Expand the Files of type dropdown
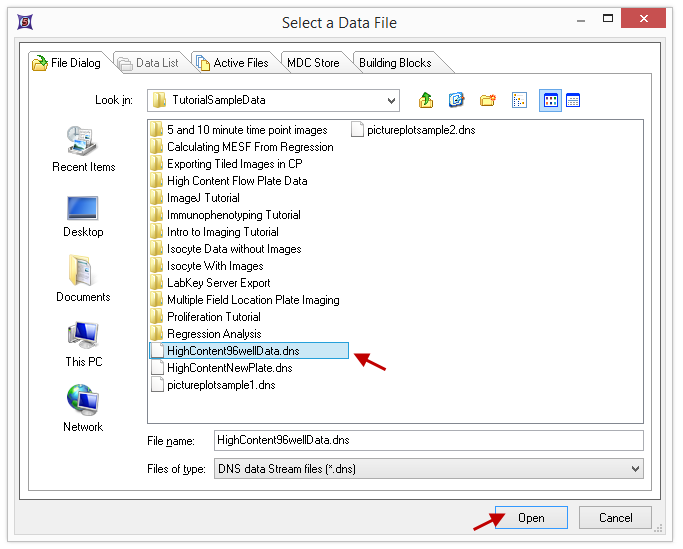Screen dimensions: 683x549 coord(634,468)
